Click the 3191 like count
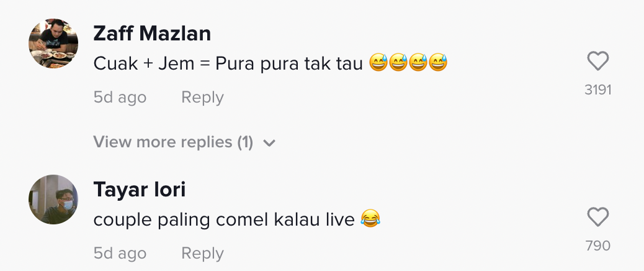The width and height of the screenshot is (644, 271). coord(597,90)
